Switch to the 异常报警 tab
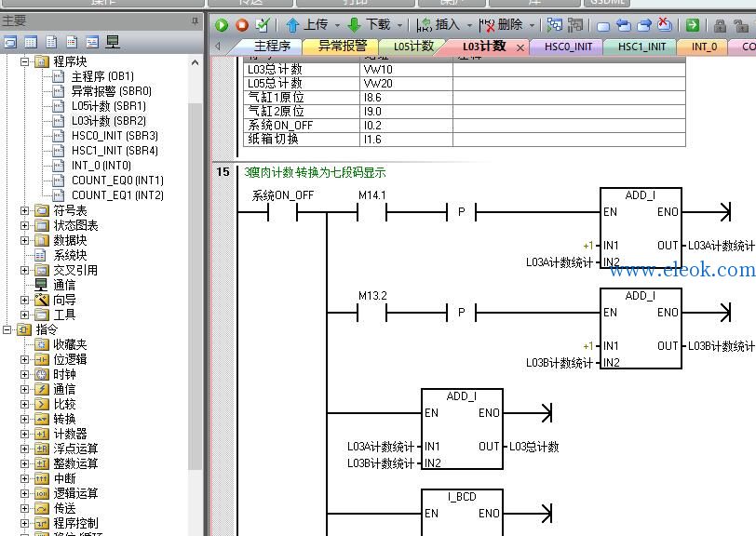Image resolution: width=756 pixels, height=536 pixels. tap(343, 47)
